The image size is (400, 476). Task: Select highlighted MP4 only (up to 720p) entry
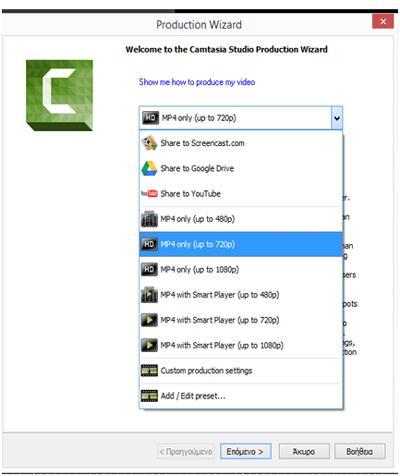(x=241, y=244)
